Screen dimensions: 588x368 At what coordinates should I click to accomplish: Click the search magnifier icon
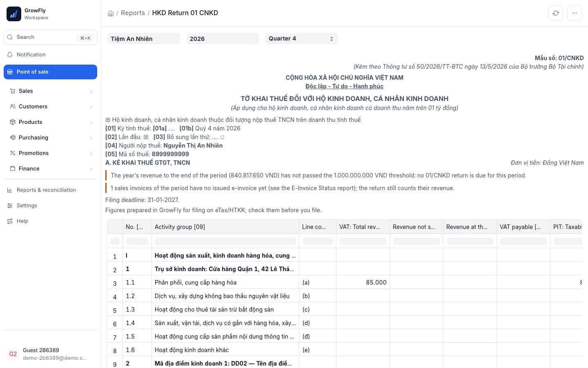coord(10,37)
